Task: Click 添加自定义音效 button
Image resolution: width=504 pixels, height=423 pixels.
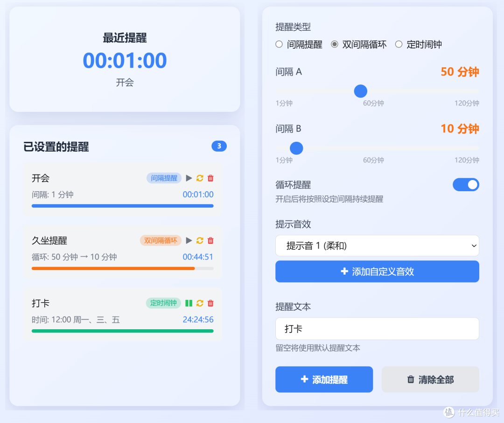Action: coord(377,271)
